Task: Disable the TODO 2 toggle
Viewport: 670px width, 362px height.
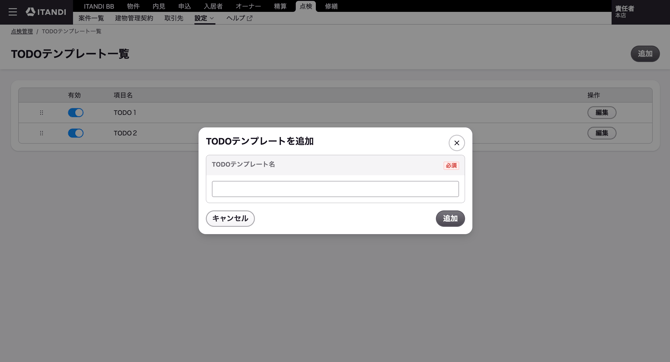Action: [76, 133]
